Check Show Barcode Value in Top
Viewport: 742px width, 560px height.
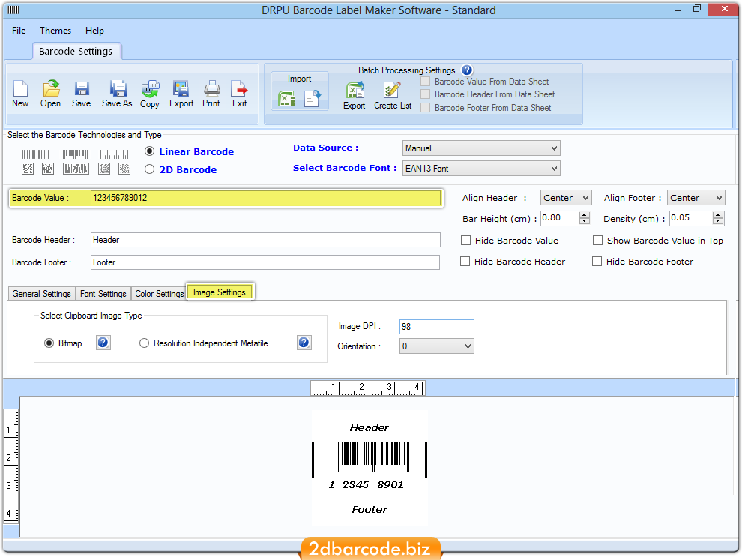[598, 241]
